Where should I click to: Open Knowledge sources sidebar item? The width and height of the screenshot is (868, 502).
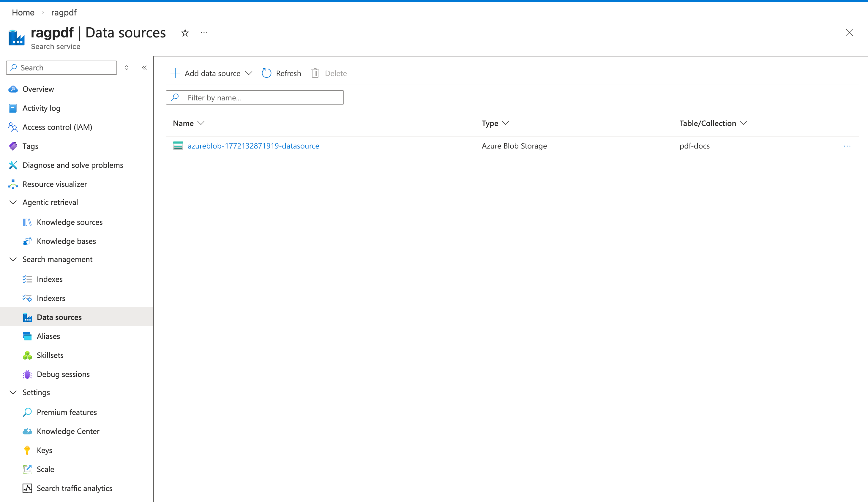[70, 222]
